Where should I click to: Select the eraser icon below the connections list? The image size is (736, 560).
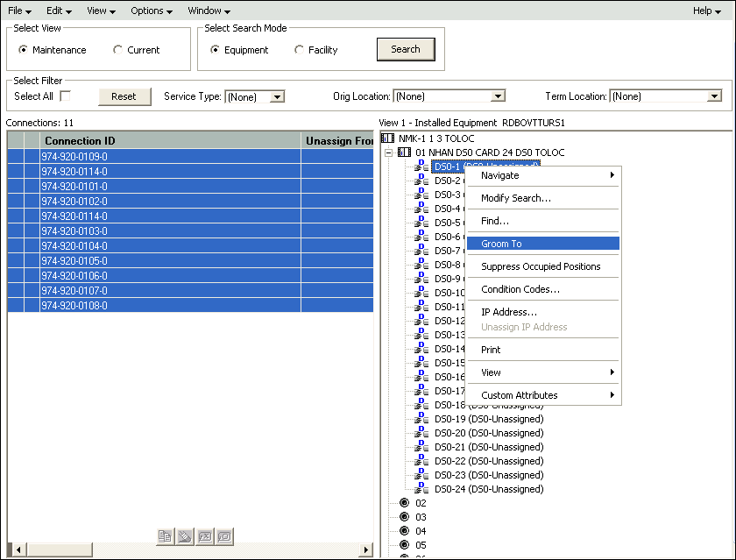[x=185, y=536]
